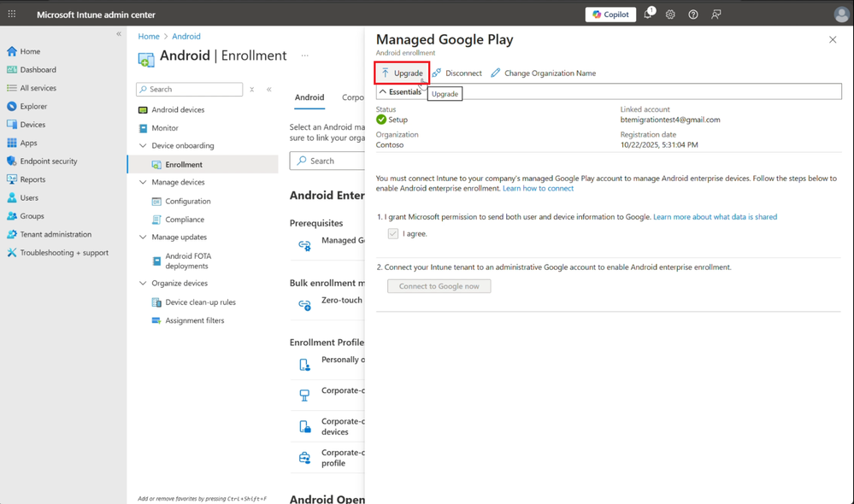Open Monitor menu item
854x504 pixels.
pos(158,128)
